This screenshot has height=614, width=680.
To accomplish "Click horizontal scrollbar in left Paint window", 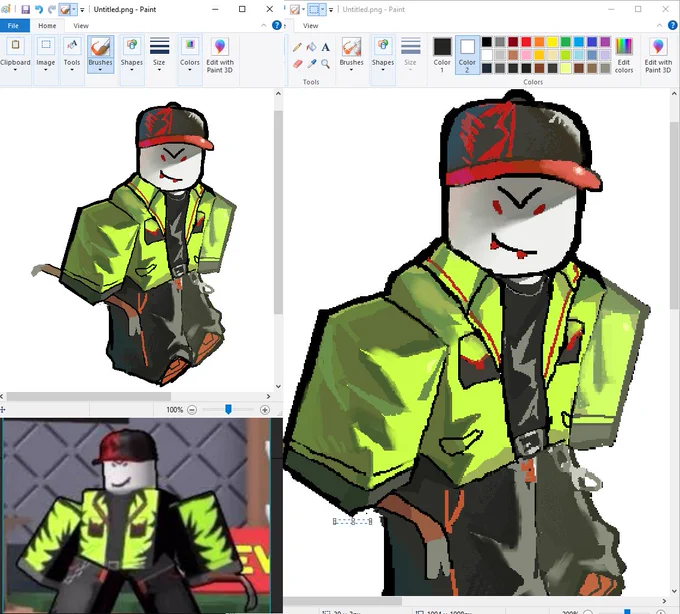I will [89, 396].
